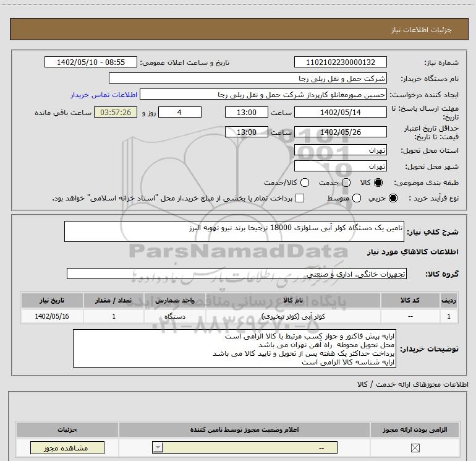Image resolution: width=476 pixels, height=461 pixels.
Task: Select the کالا radio button
Action: click(x=378, y=183)
